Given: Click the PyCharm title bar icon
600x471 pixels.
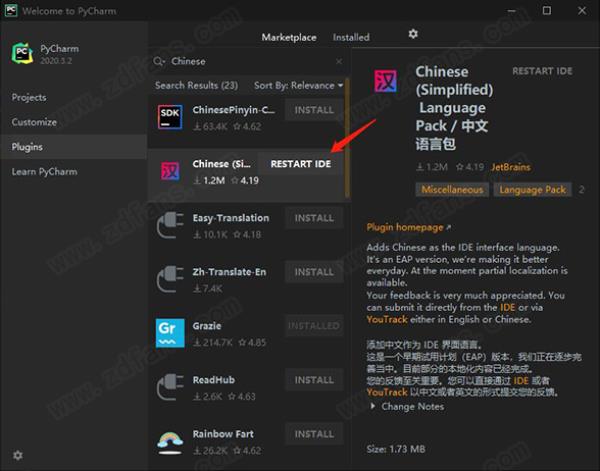Looking at the screenshot, I should (11, 10).
